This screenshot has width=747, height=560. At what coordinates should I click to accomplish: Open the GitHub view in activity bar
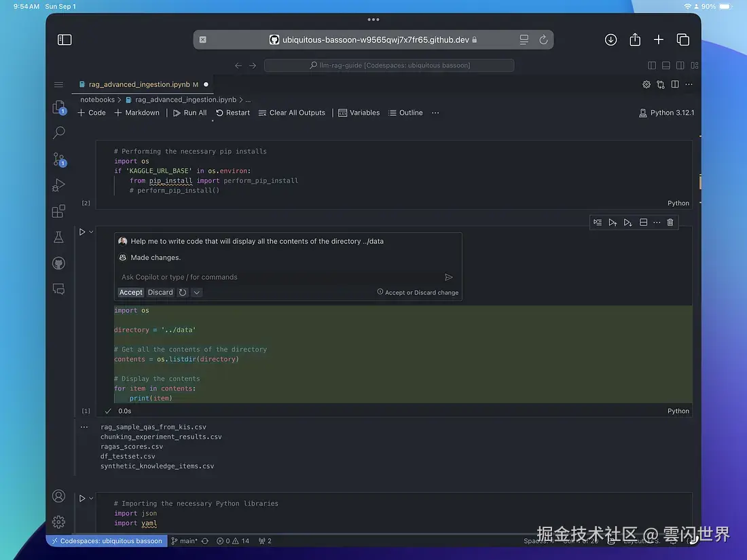click(x=58, y=263)
